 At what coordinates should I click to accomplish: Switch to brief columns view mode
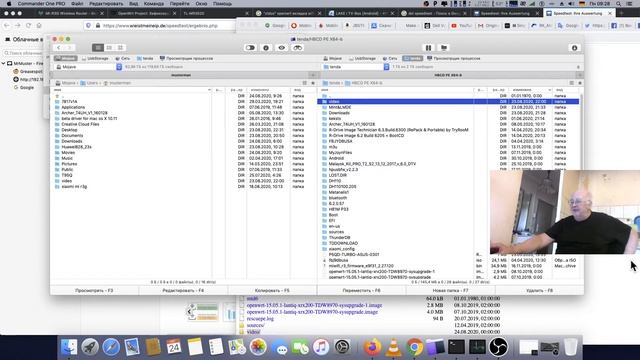(x=109, y=48)
